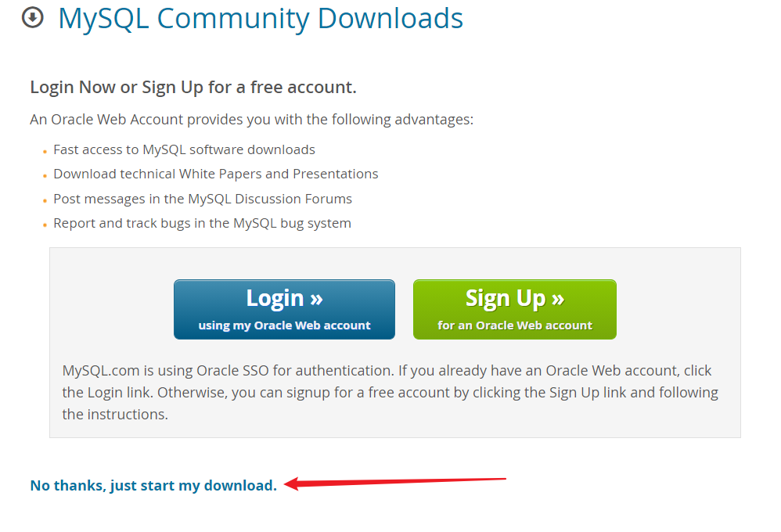The height and width of the screenshot is (532, 781).
Task: Click orange bullet beside 'Post messages' item
Action: pos(45,201)
